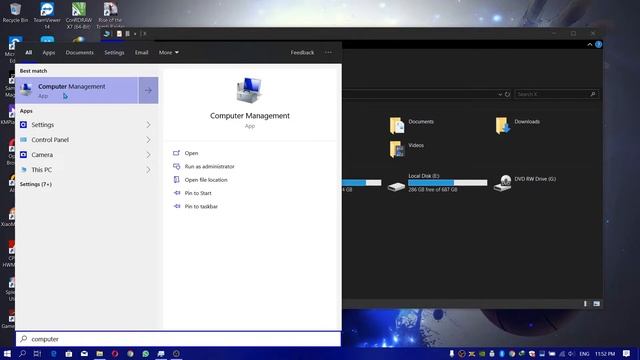Click the taskbar clock showing 11:52 PM

tap(605, 354)
